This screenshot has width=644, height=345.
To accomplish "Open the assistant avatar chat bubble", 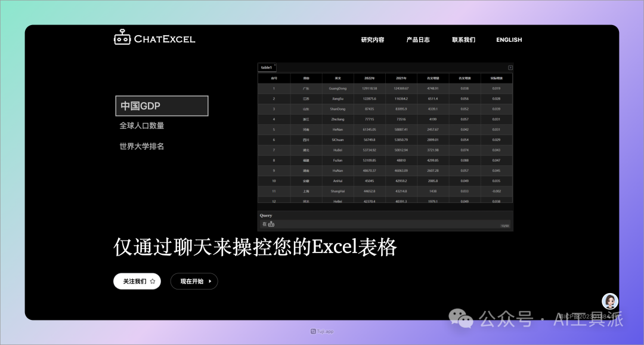I will 610,301.
